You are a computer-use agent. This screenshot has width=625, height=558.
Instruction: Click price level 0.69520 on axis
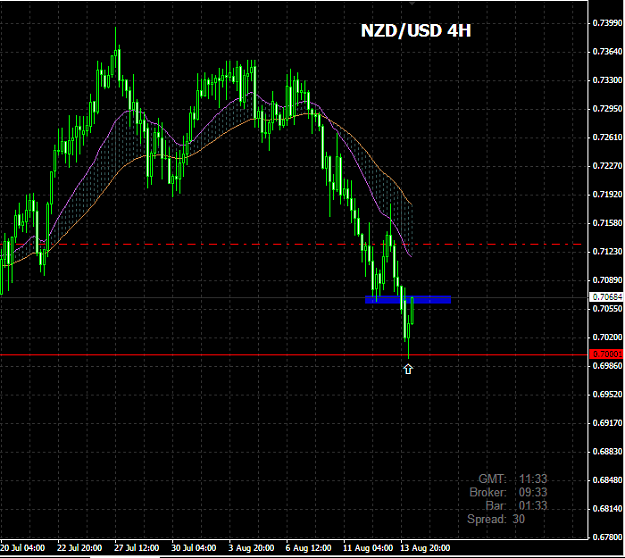click(607, 394)
